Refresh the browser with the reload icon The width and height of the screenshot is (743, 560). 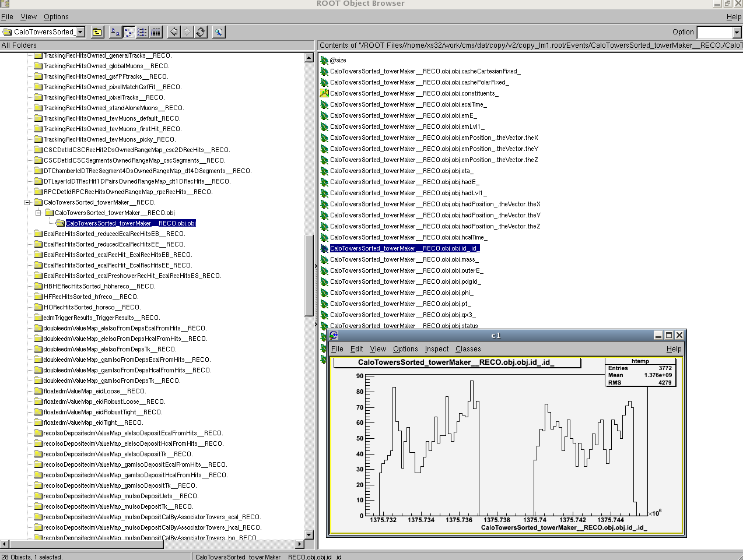(x=201, y=32)
